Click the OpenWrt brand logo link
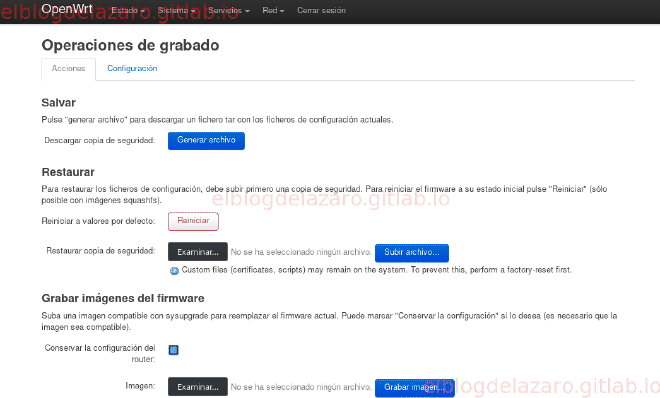 (x=67, y=9)
